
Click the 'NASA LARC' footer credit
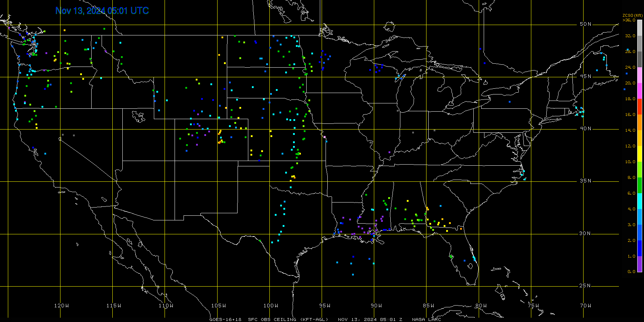(x=426, y=319)
